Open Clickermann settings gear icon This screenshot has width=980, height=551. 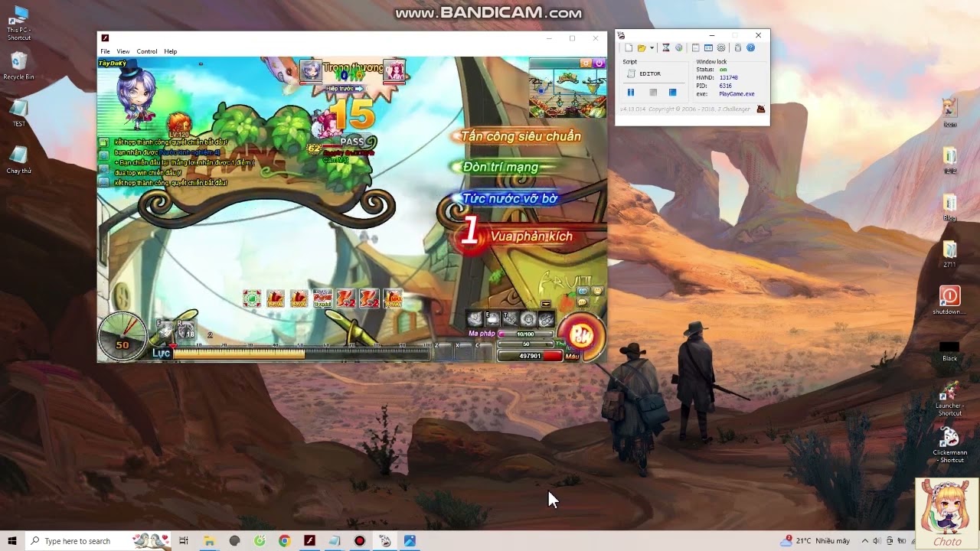(721, 47)
